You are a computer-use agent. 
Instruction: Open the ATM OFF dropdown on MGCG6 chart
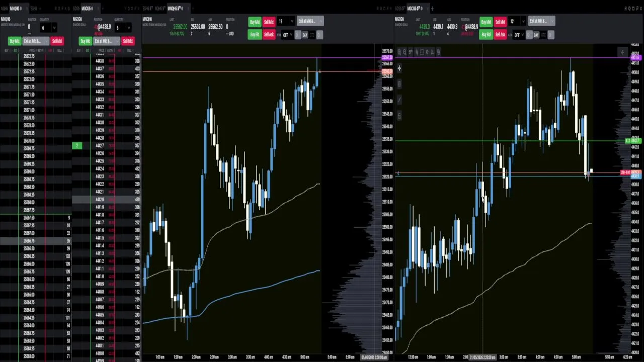point(519,35)
